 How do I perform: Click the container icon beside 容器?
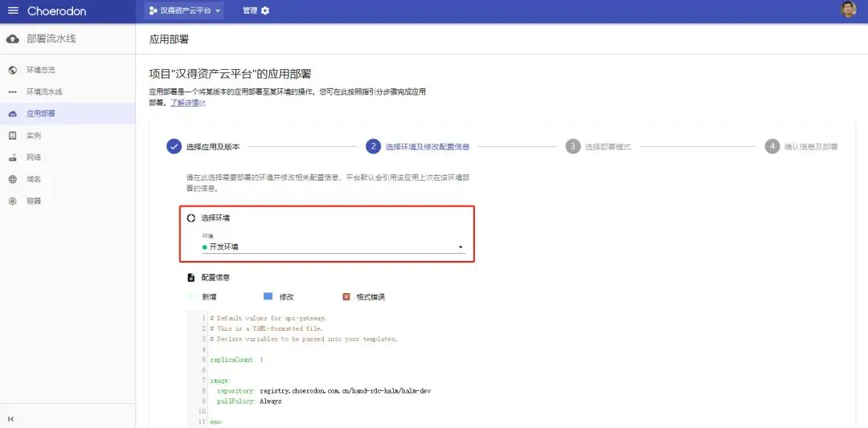point(13,201)
